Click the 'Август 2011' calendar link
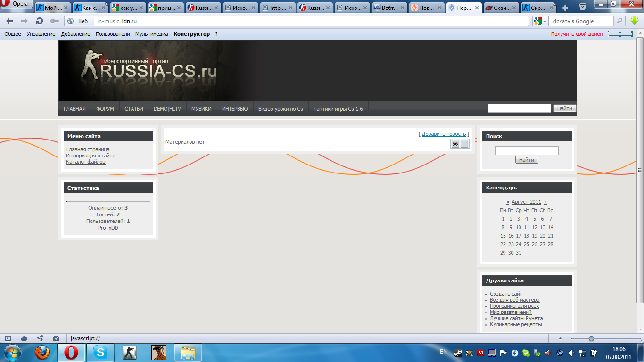The width and height of the screenshot is (644, 362). tap(527, 202)
